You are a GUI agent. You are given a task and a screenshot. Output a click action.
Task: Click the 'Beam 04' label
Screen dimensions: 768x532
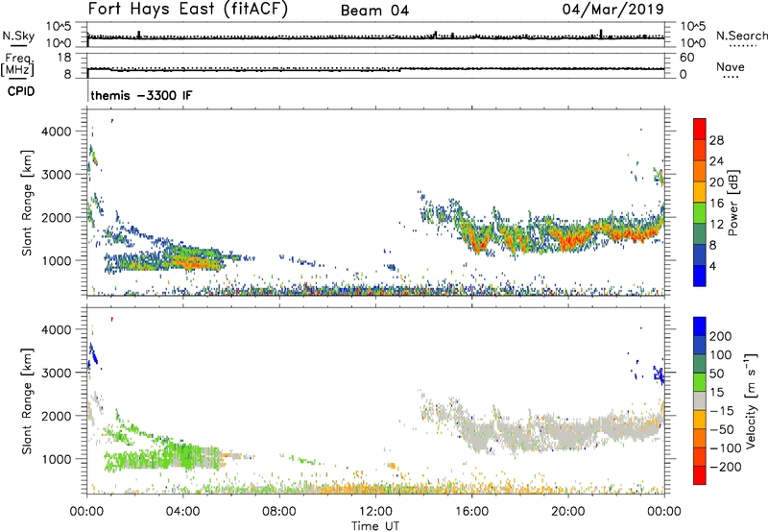[x=374, y=11]
